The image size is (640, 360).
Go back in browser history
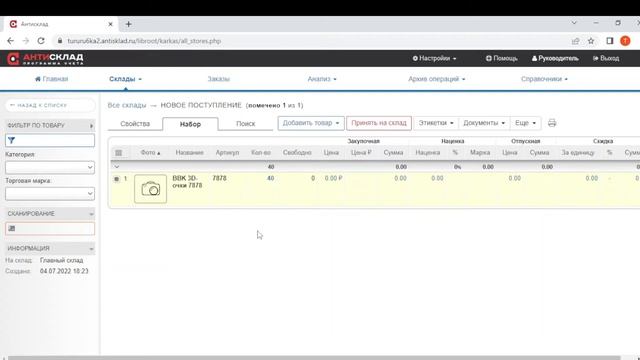[x=11, y=41]
